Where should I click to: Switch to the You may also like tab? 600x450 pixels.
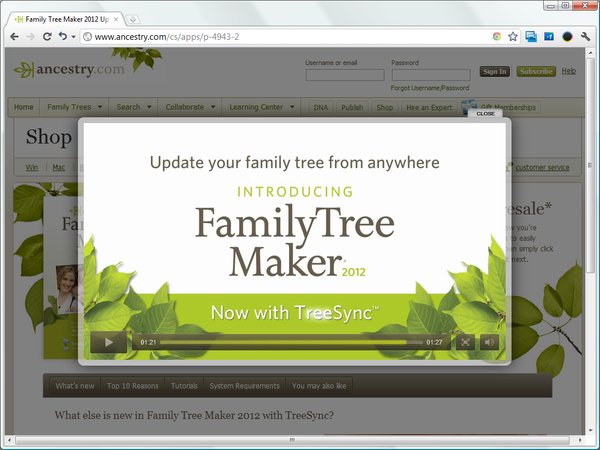pos(319,386)
